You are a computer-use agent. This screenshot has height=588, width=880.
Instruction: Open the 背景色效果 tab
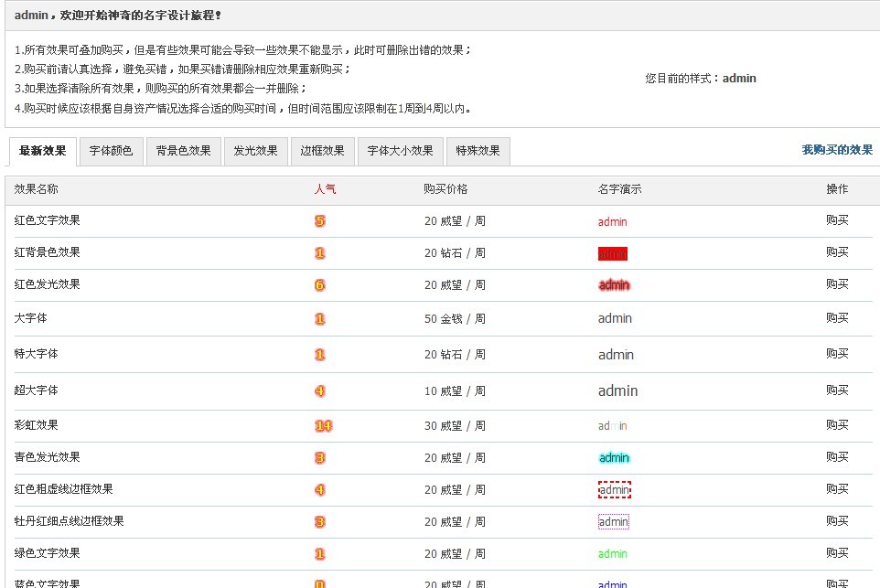[x=183, y=151]
